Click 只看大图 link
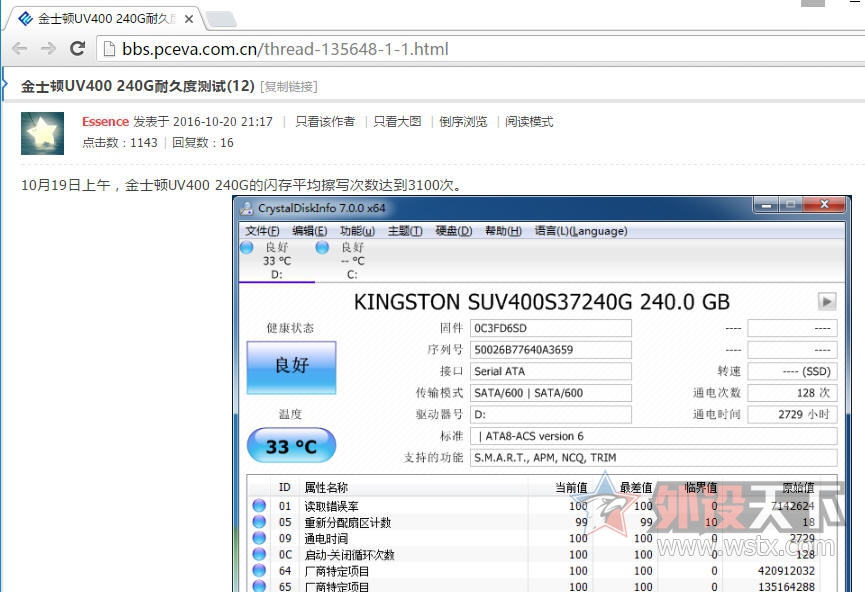This screenshot has width=865, height=592. click(x=397, y=121)
